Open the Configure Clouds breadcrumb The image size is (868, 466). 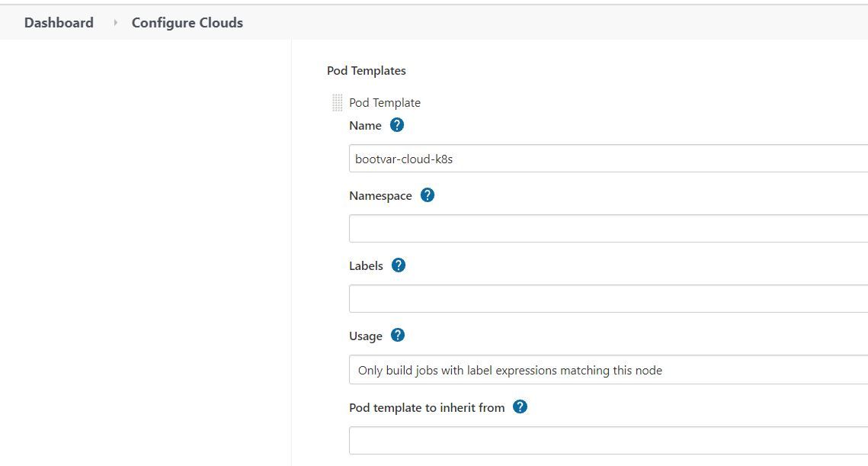tap(187, 23)
